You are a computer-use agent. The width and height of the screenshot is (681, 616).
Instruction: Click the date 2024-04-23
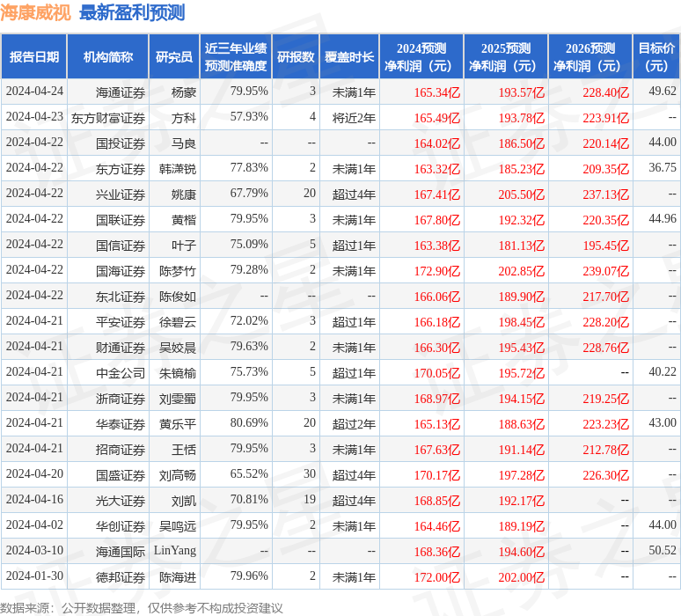34,116
